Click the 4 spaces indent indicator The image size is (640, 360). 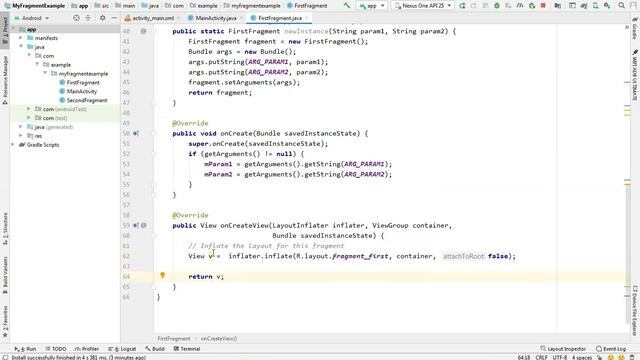click(x=582, y=357)
